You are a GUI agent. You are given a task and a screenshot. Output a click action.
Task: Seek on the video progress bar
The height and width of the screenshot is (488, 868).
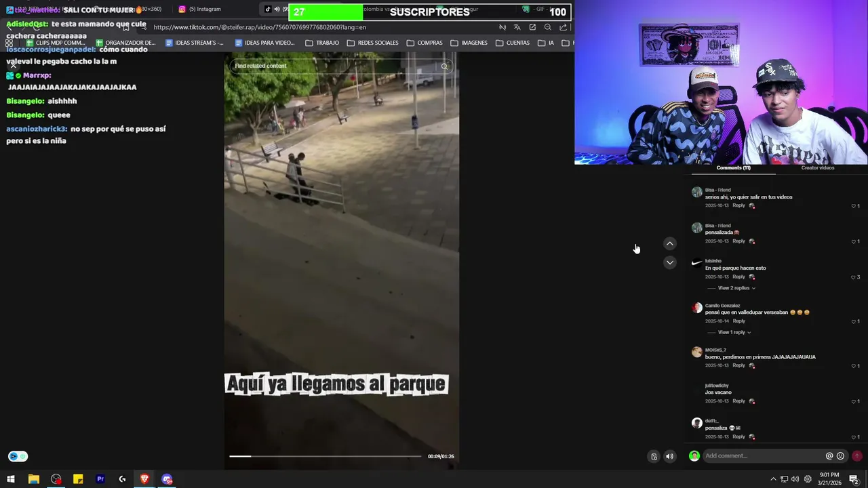(x=325, y=456)
